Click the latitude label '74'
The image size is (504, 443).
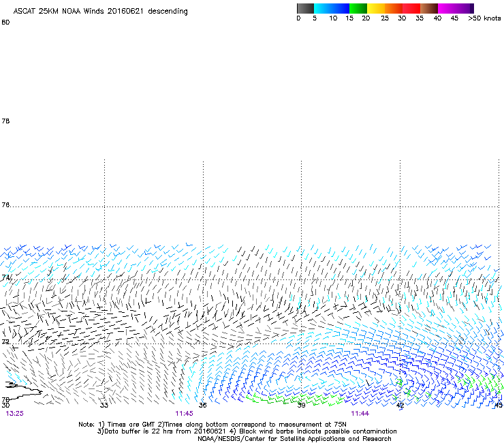coord(5,277)
